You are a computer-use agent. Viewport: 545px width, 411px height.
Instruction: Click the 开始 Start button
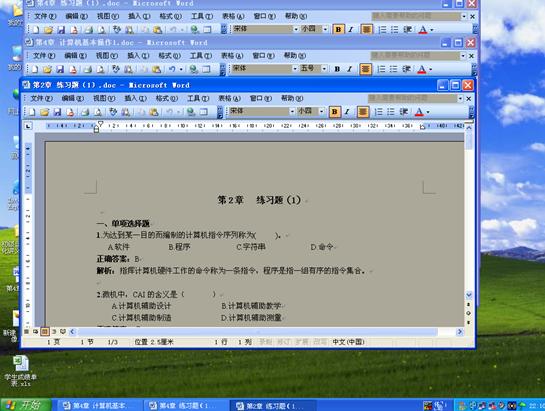click(x=26, y=405)
